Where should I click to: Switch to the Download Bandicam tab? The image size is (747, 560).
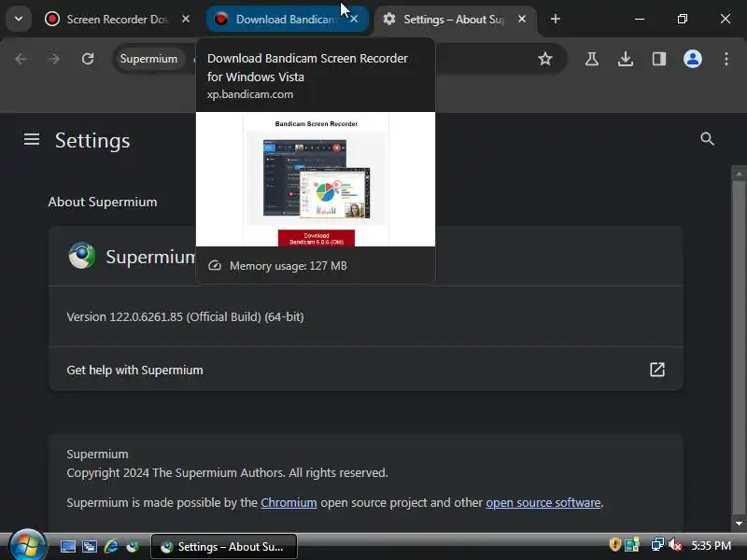click(x=288, y=19)
